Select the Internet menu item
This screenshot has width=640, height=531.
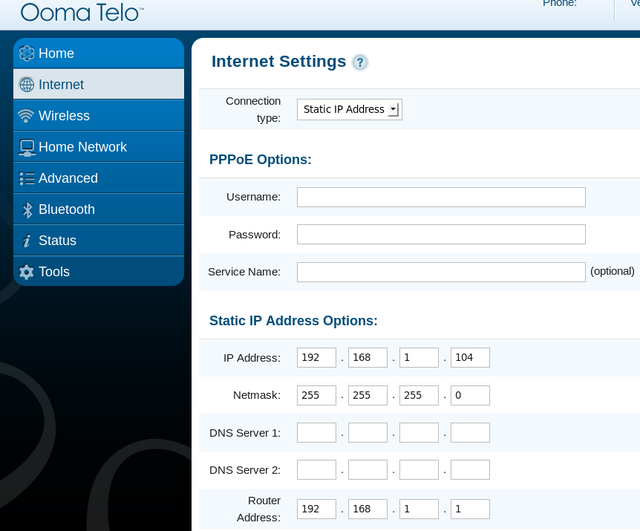(x=98, y=84)
